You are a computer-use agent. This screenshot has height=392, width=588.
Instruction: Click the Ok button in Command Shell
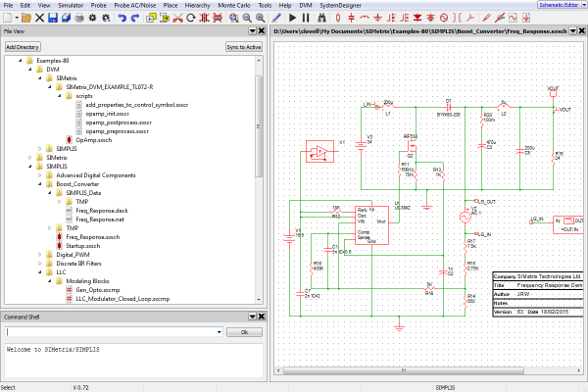(x=244, y=332)
